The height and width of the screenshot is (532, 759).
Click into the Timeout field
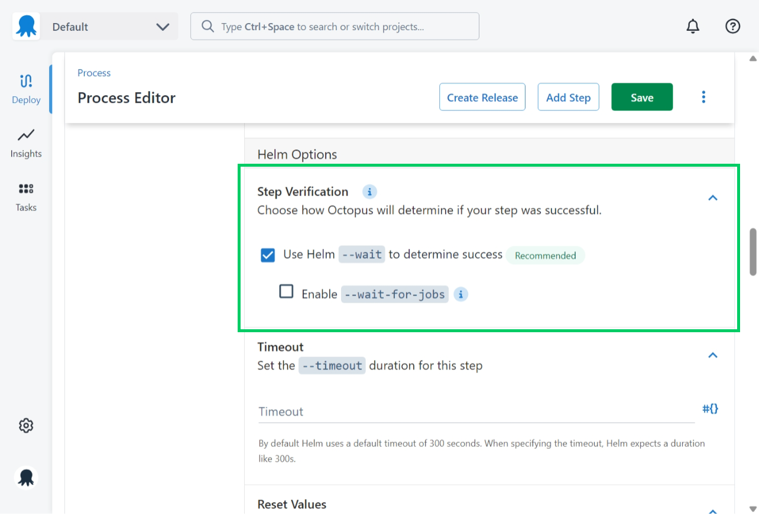(476, 411)
